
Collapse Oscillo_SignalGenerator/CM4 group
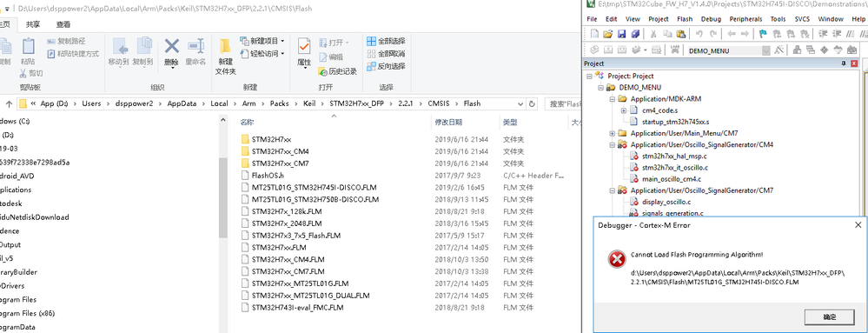[x=613, y=144]
